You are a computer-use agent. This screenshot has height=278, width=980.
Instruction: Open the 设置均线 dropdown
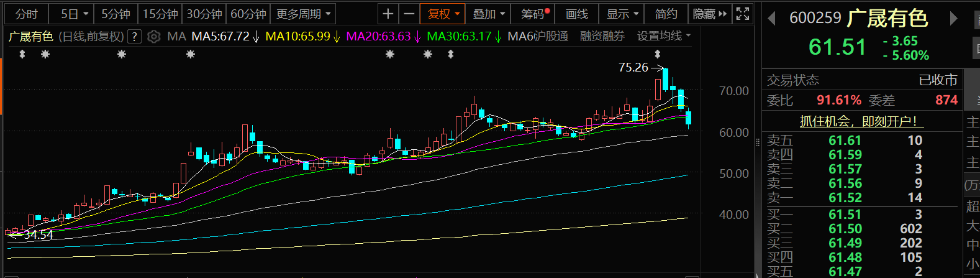point(663,37)
